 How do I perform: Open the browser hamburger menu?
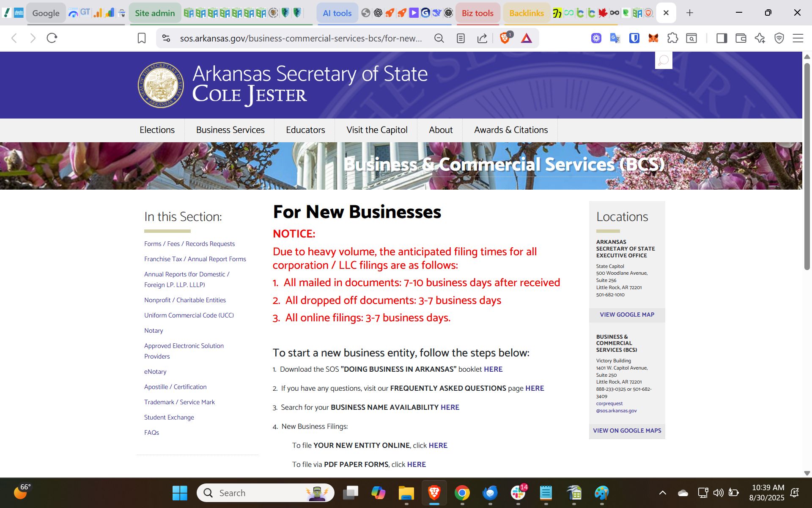point(798,38)
